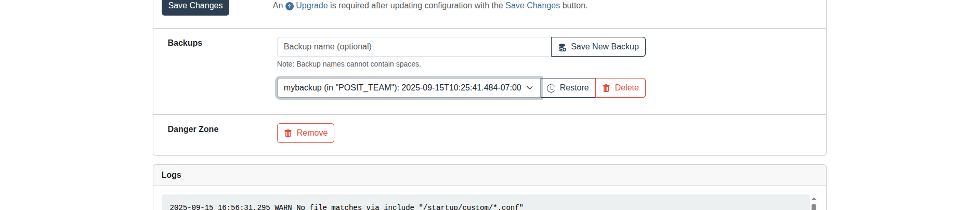The image size is (980, 210).
Task: Click Remove in Danger Zone
Action: coord(305,133)
